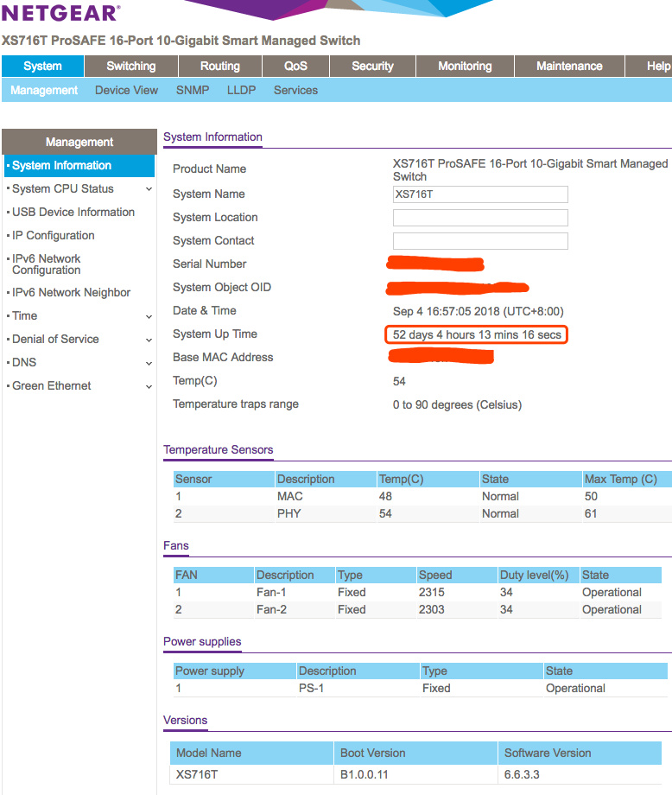Click the Duty level(%) column header

(538, 575)
